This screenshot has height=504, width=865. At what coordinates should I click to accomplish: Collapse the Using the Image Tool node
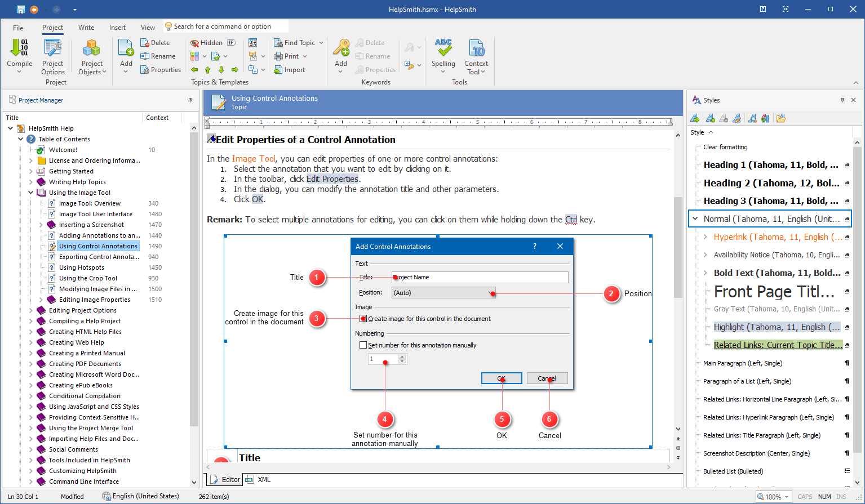[x=31, y=193]
